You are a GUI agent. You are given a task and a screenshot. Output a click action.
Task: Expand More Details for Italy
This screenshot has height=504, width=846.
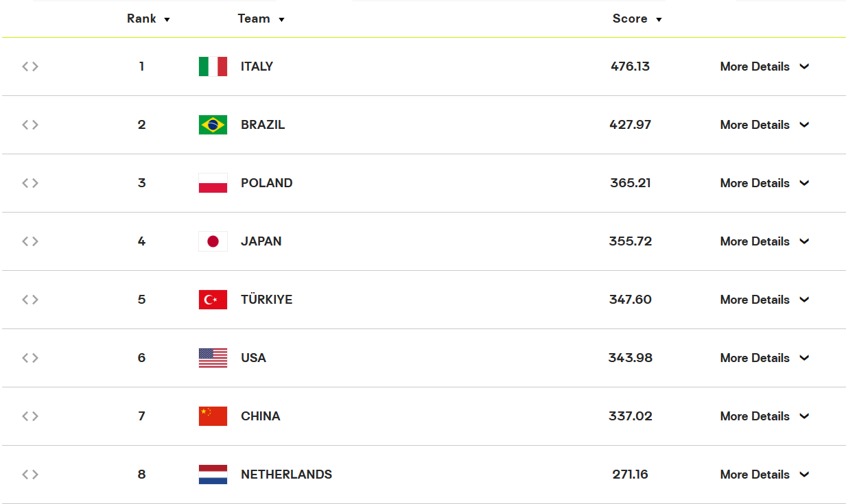tap(764, 67)
